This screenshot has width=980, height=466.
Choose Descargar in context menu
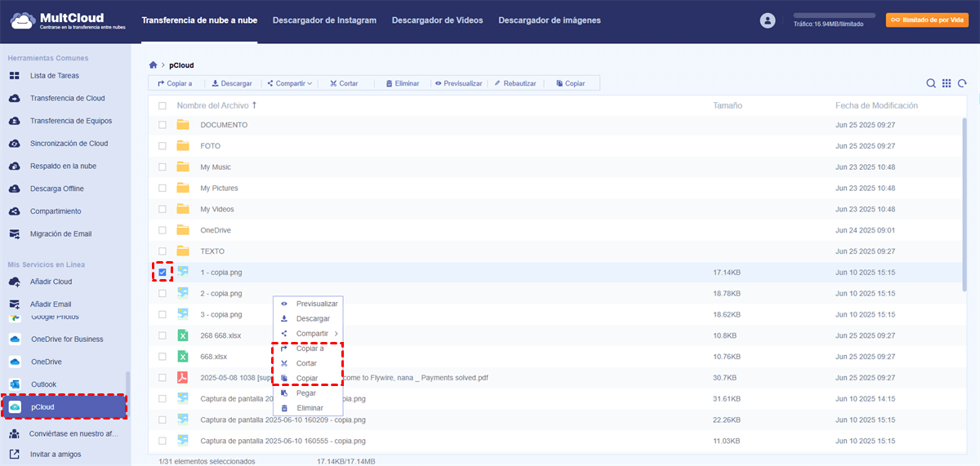pos(308,318)
